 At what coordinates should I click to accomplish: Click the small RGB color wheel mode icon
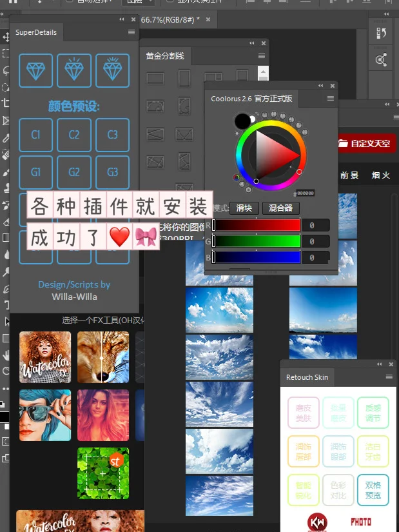(237, 177)
